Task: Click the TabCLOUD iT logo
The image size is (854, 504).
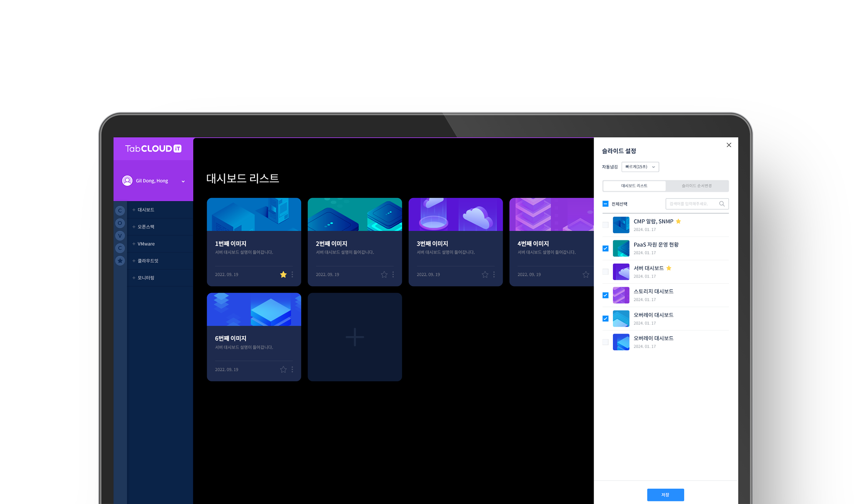Action: (153, 149)
